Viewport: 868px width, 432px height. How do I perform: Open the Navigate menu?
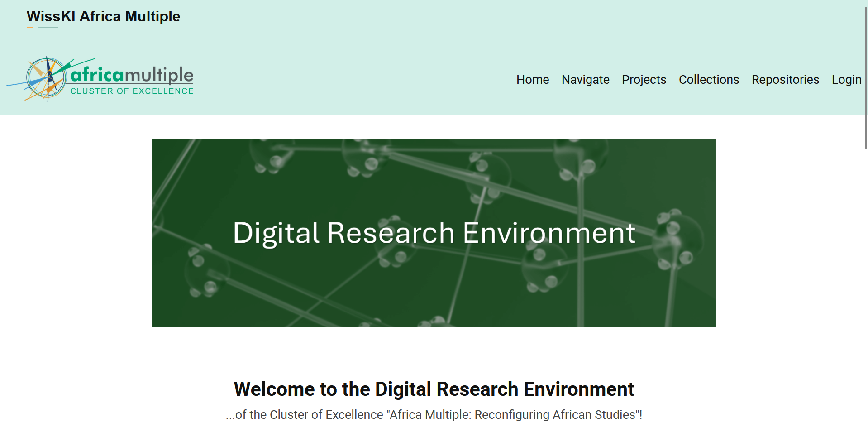pos(585,80)
